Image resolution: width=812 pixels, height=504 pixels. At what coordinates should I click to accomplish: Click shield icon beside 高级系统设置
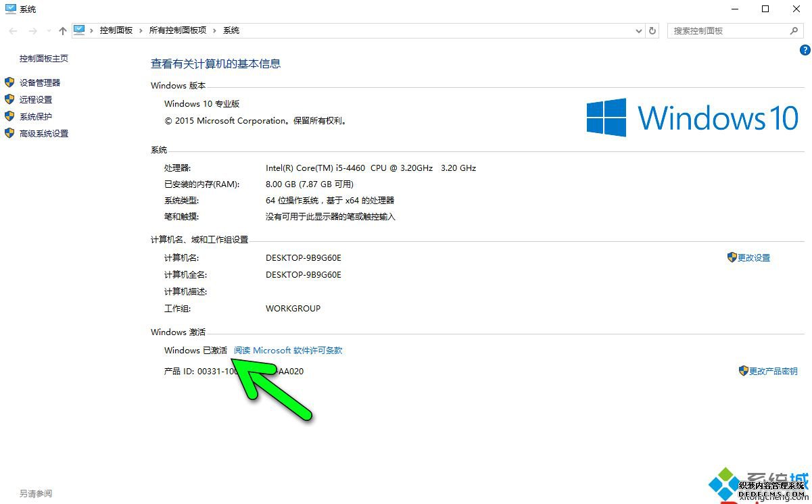click(9, 133)
